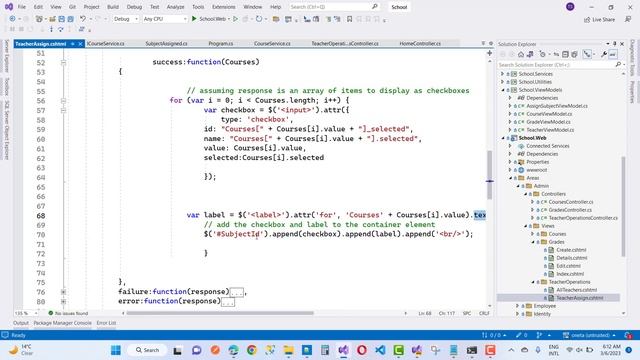Image resolution: width=640 pixels, height=360 pixels.
Task: Collapse the code fold at line 52
Action: 63,62
